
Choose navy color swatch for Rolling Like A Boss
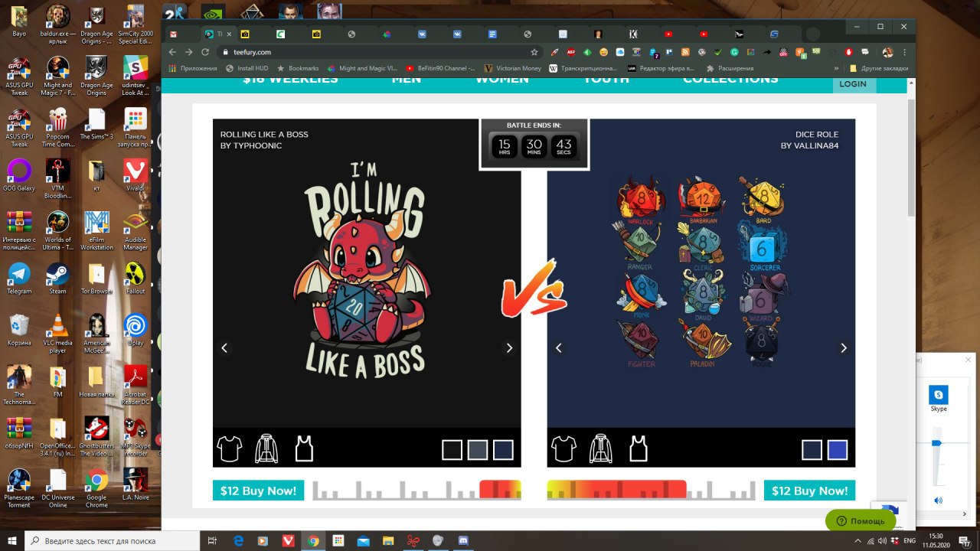tap(503, 450)
